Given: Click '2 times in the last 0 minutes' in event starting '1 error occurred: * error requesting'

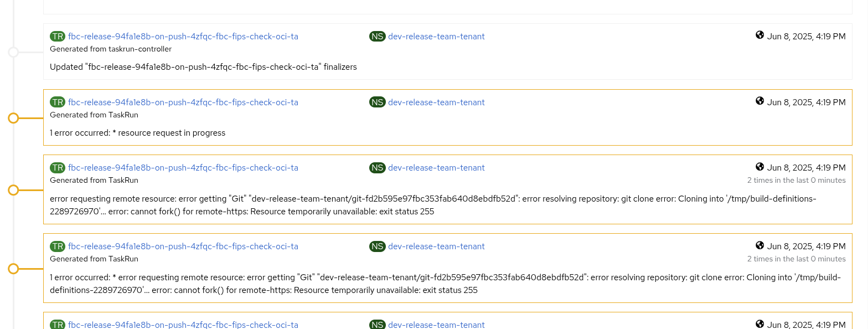Looking at the screenshot, I should tap(796, 259).
